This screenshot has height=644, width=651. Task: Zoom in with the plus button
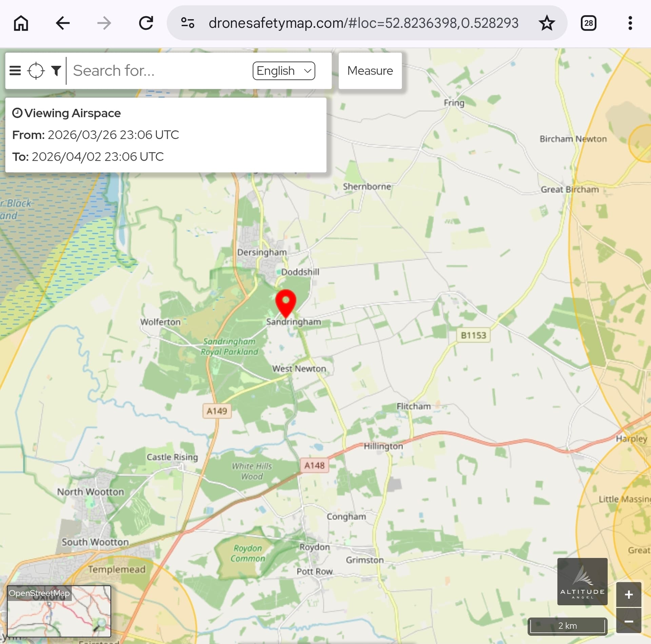628,594
